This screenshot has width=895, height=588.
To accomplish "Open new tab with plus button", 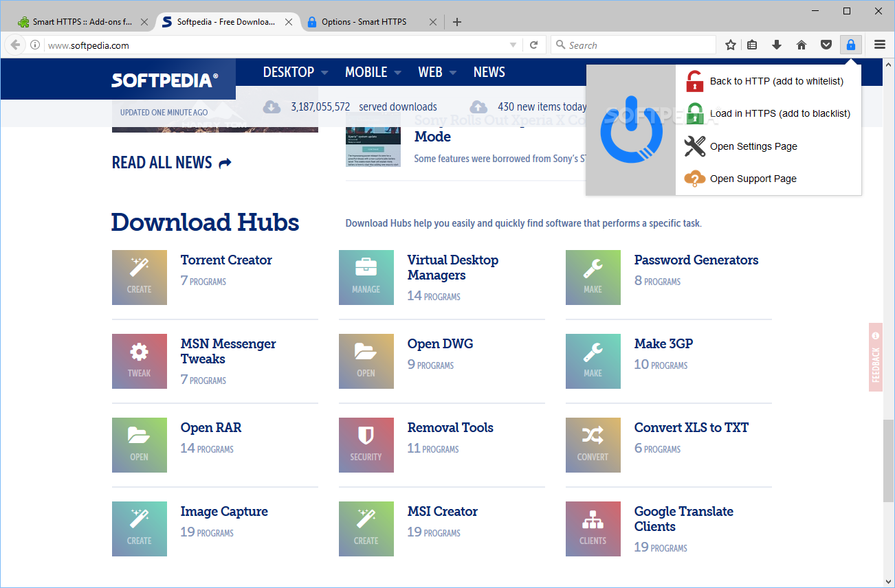I will pos(457,22).
